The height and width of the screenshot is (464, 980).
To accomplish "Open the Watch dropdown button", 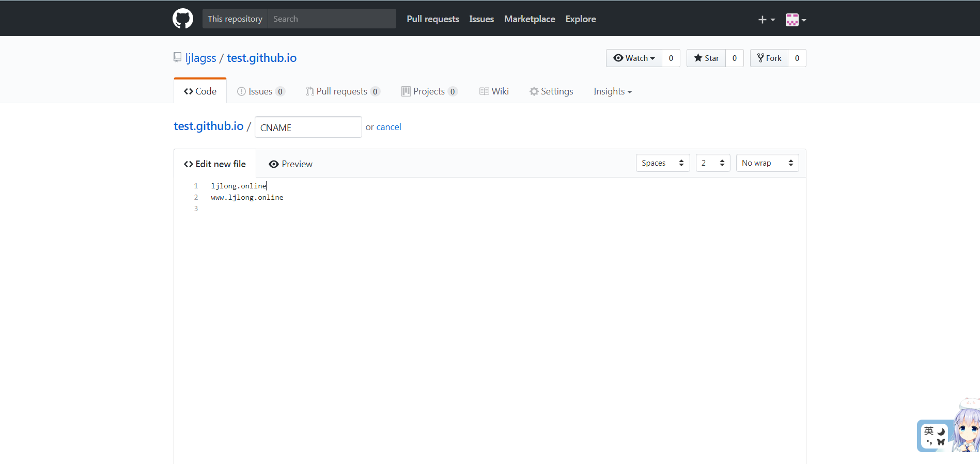I will click(x=634, y=58).
